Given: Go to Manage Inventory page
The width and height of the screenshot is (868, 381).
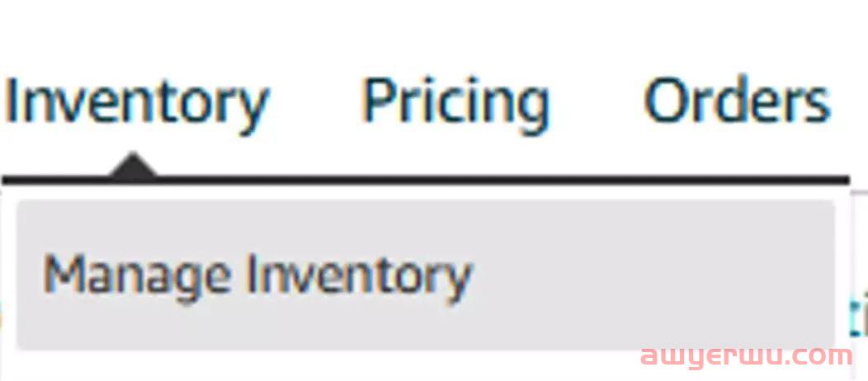Looking at the screenshot, I should [257, 275].
